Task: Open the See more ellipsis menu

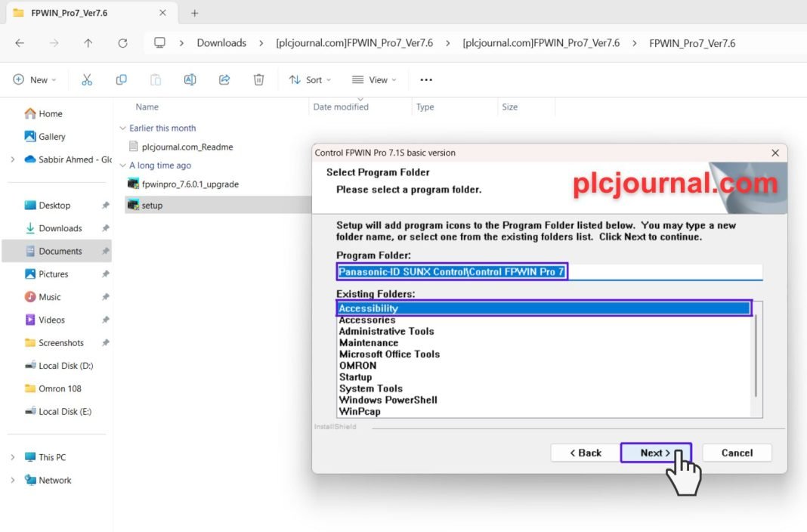Action: pyautogui.click(x=426, y=79)
